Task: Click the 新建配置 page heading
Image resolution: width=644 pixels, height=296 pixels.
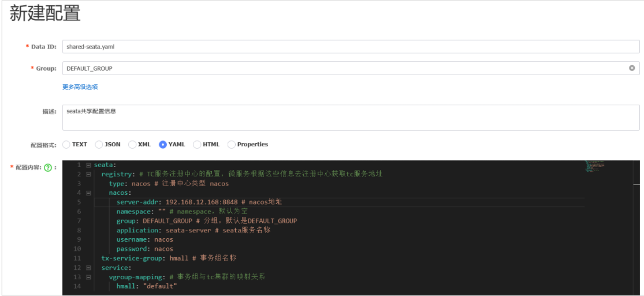Action: point(45,14)
